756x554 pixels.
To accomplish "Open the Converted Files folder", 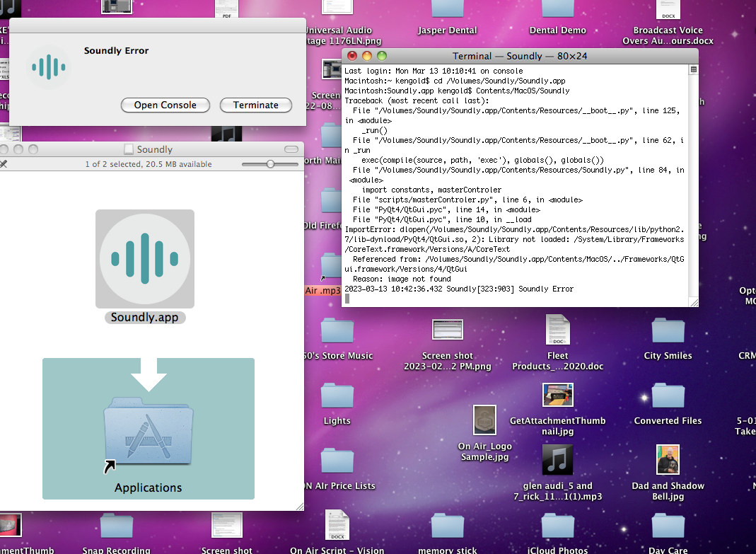I will [668, 396].
